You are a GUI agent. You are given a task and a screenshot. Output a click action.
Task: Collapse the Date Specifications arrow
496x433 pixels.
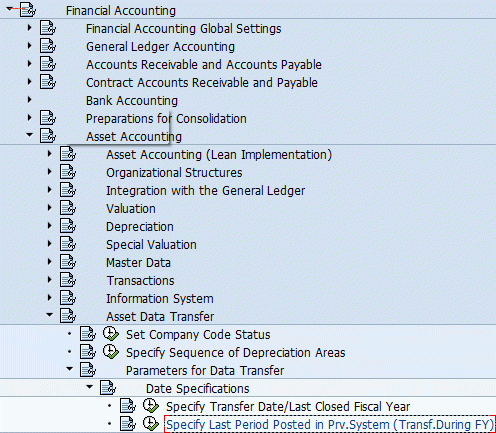[90, 387]
